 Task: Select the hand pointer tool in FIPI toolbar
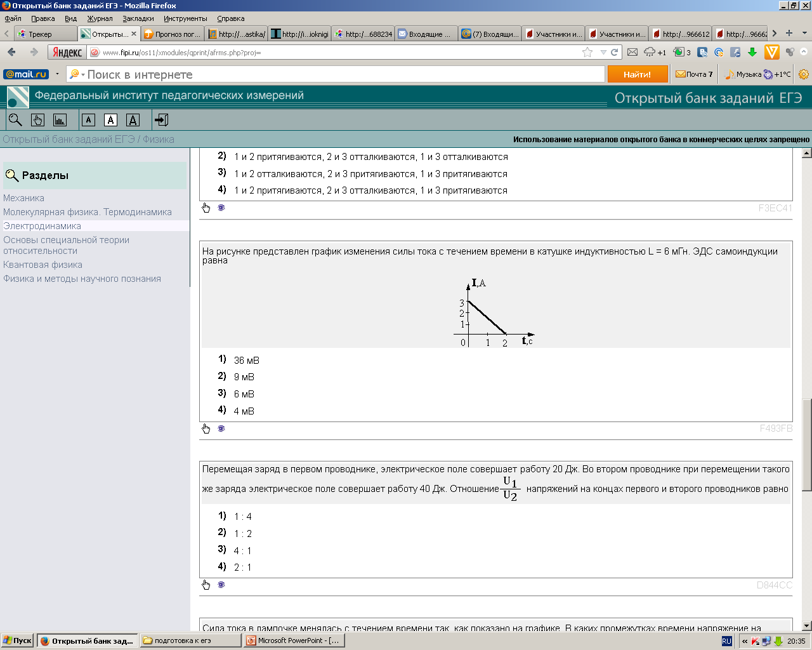click(37, 120)
